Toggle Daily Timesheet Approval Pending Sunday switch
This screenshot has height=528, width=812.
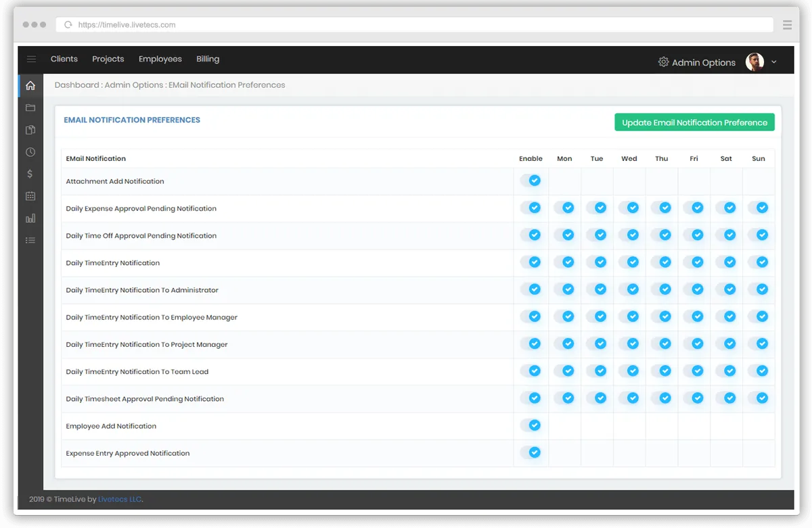pyautogui.click(x=759, y=398)
